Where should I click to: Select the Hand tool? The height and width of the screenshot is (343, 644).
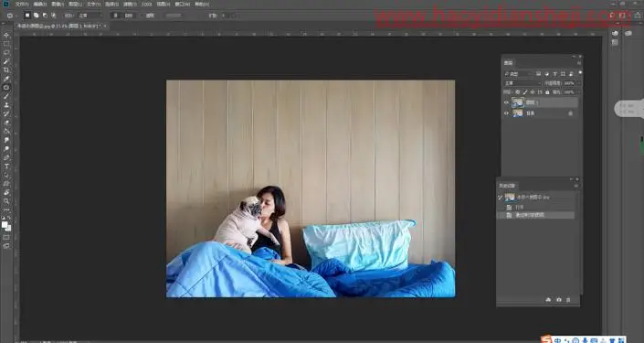coord(6,192)
